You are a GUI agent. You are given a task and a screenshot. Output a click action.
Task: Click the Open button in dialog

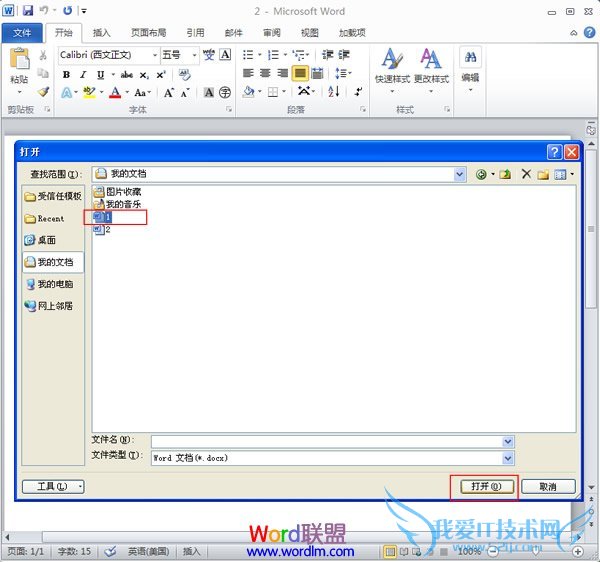[x=486, y=487]
